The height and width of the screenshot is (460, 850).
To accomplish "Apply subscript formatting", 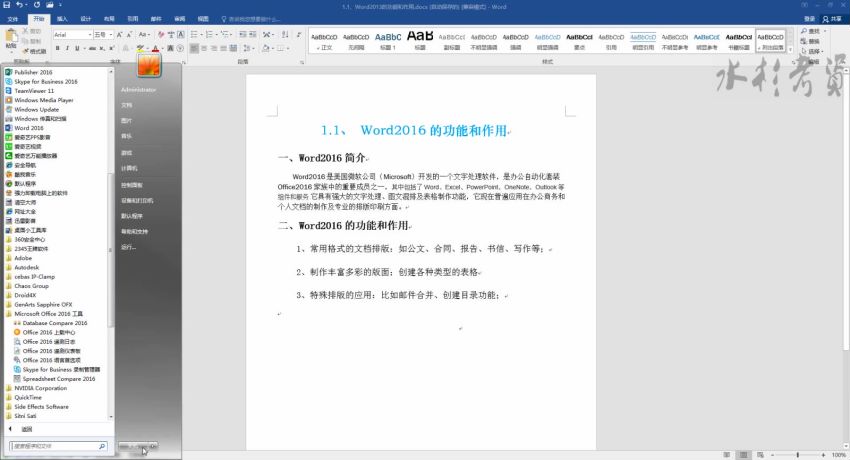I will pyautogui.click(x=102, y=48).
